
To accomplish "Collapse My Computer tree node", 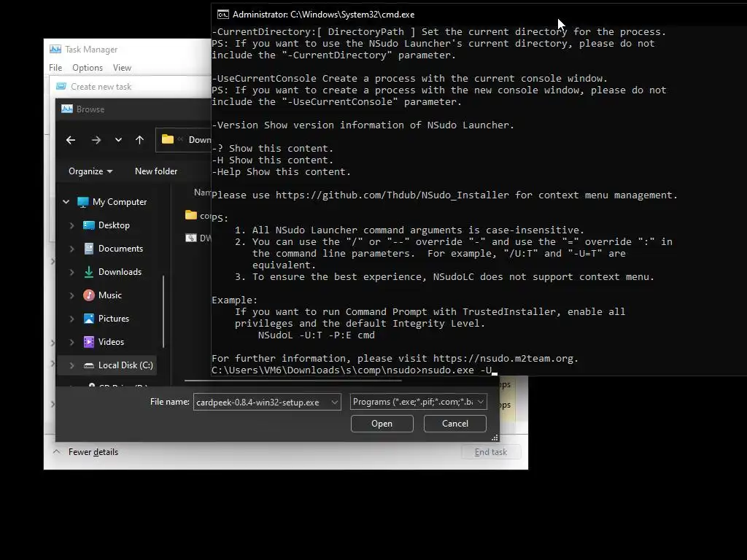I will tap(66, 202).
